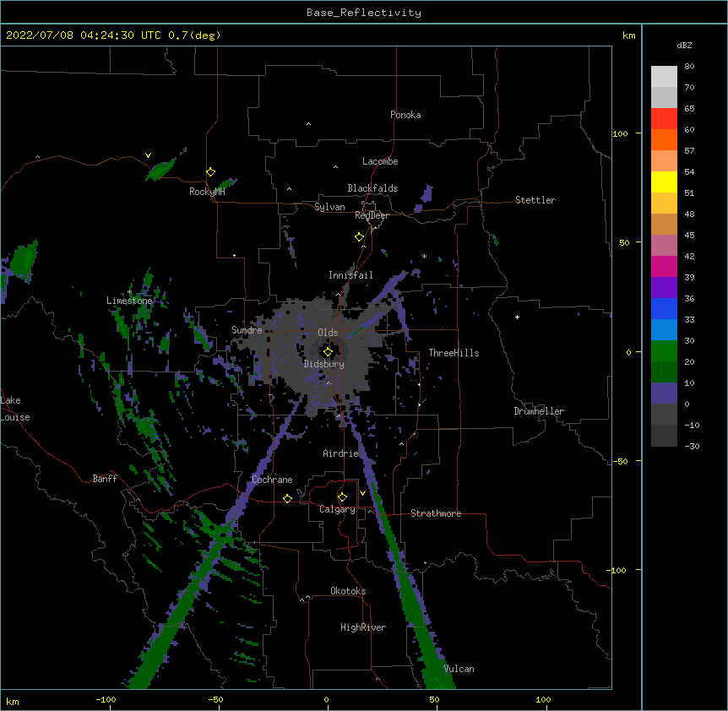Click the yellow diamond marker near RockyMH

click(x=210, y=172)
